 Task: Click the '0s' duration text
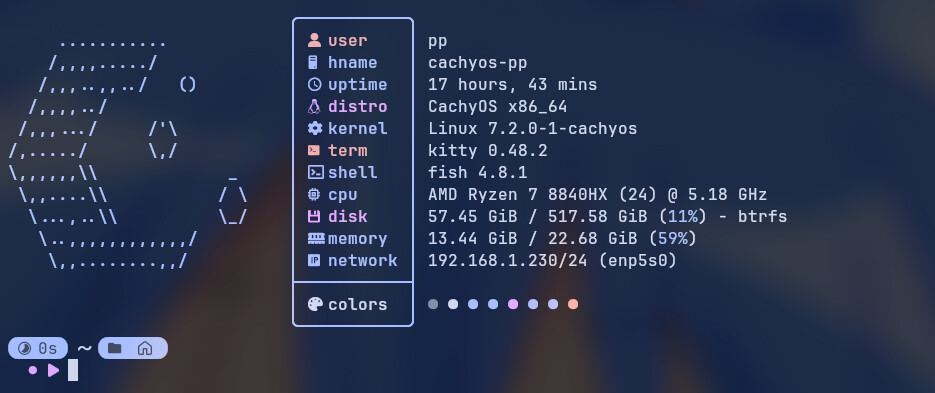coord(48,348)
